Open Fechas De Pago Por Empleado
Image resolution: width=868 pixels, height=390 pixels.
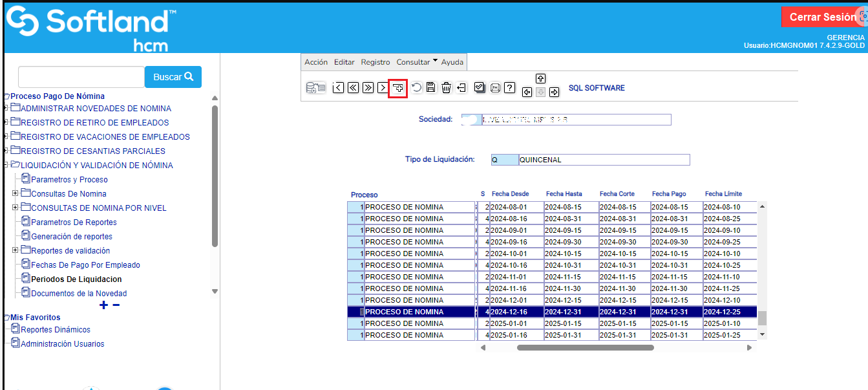[x=85, y=265]
